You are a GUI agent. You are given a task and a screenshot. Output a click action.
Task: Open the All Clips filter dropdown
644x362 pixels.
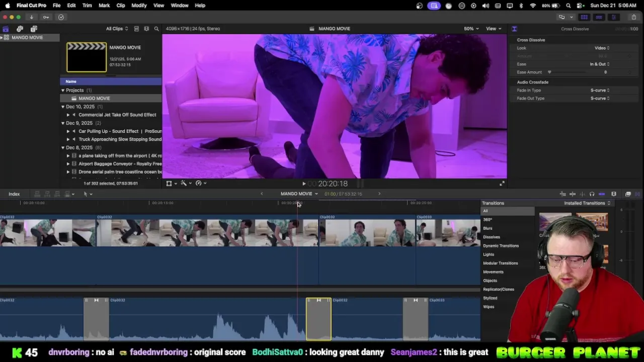117,29
